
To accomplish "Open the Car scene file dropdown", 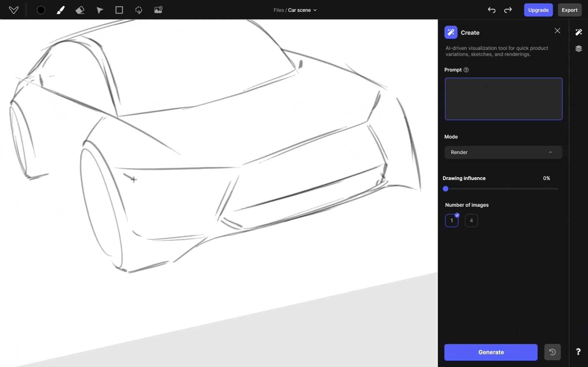I will pyautogui.click(x=302, y=10).
